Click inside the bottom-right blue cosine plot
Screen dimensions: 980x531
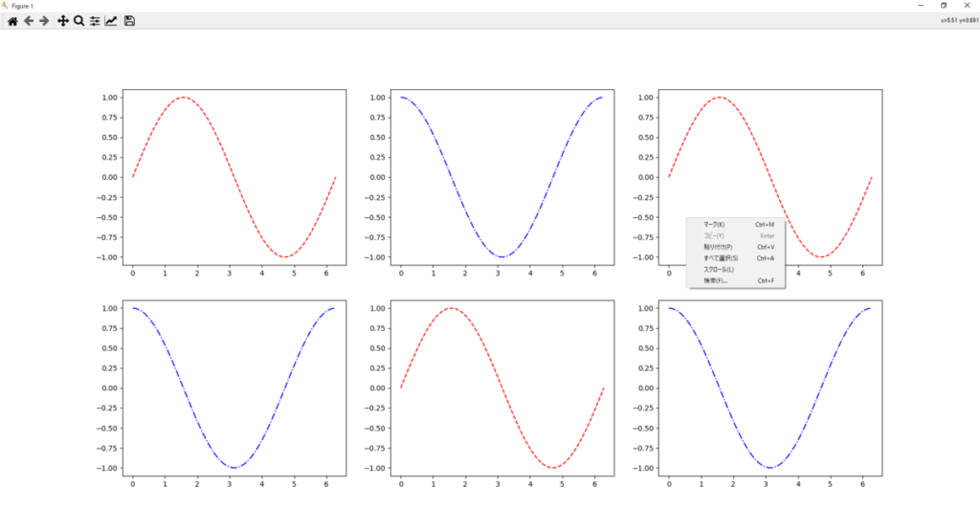coord(770,387)
